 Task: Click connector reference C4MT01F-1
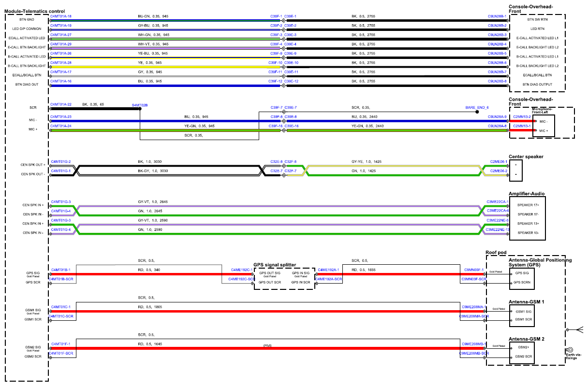click(61, 344)
